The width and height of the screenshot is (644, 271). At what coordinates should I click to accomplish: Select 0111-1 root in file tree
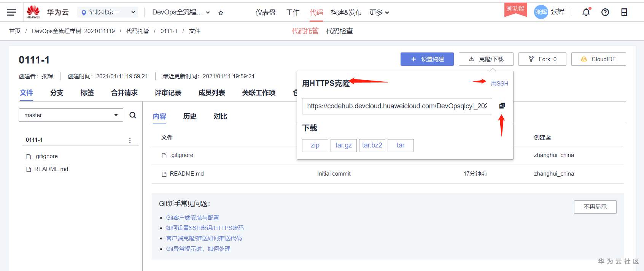(34, 140)
